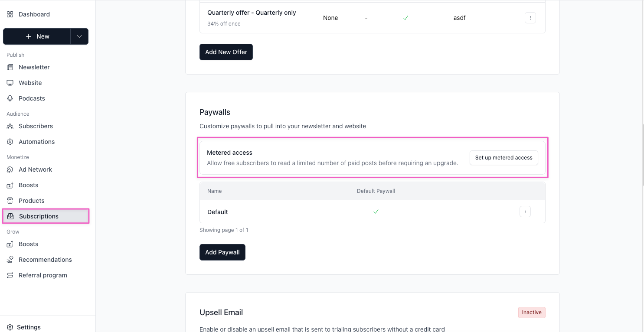
Task: Click the Subscribers people icon
Action: (x=10, y=126)
